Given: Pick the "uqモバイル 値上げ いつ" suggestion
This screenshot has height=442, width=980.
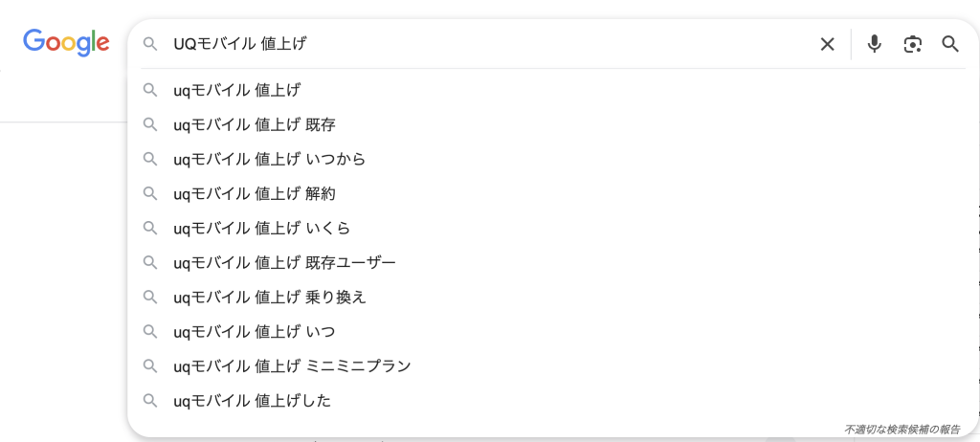Looking at the screenshot, I should pos(255,331).
